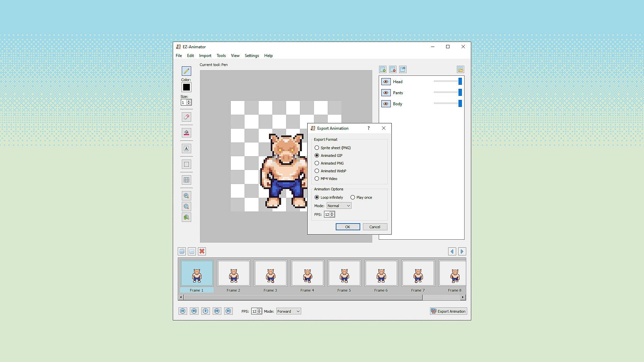Image resolution: width=644 pixels, height=362 pixels.
Task: Click the black color swatch
Action: click(x=186, y=87)
